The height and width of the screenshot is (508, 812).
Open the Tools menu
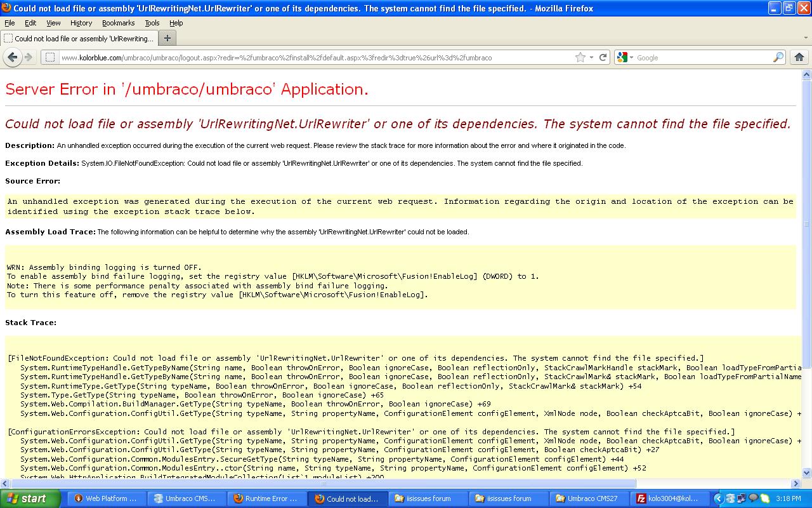pyautogui.click(x=152, y=23)
